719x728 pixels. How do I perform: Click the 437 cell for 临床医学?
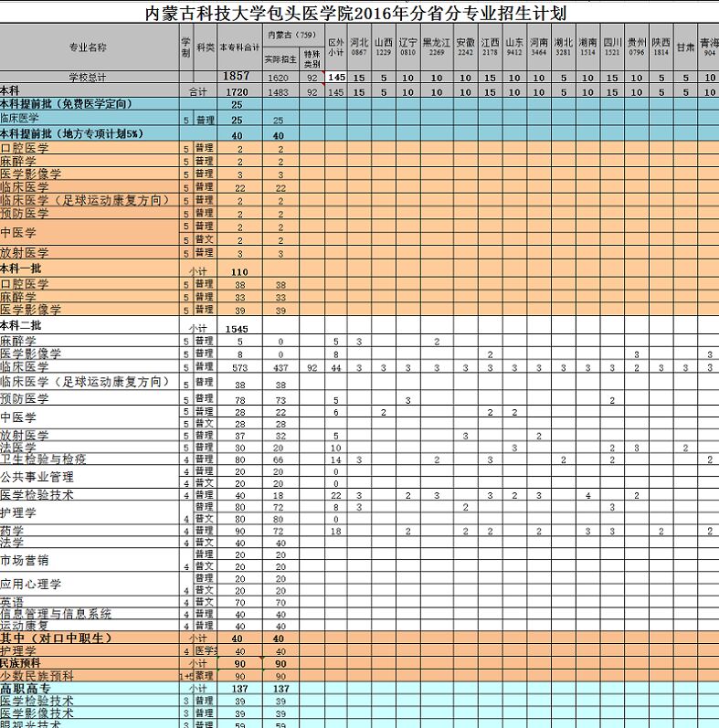(x=280, y=368)
